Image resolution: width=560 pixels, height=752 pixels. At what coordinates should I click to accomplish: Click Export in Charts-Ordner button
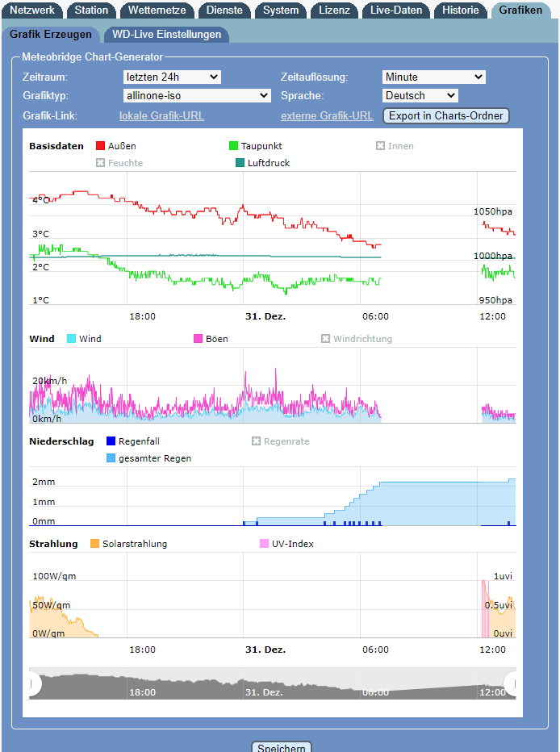coord(446,115)
